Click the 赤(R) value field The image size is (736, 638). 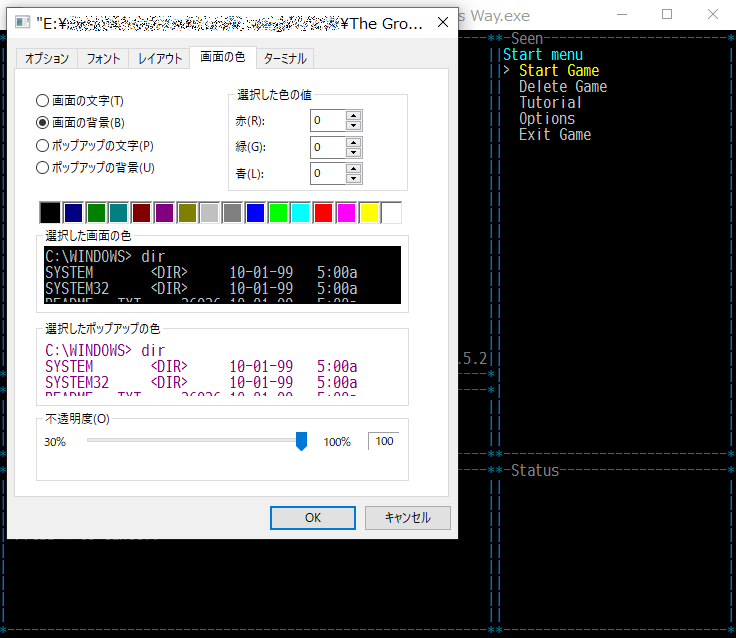pos(328,121)
